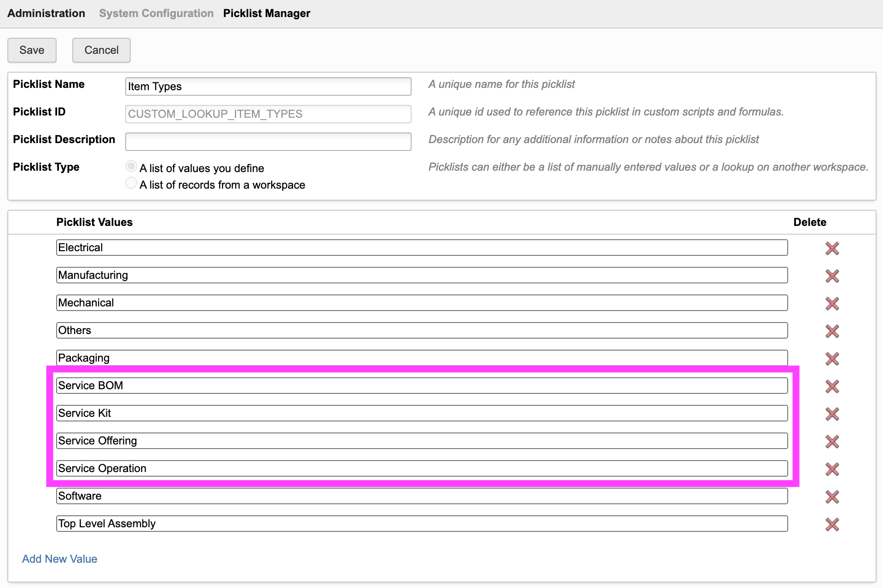This screenshot has width=883, height=588.
Task: Delete the Service BOM value
Action: point(832,386)
